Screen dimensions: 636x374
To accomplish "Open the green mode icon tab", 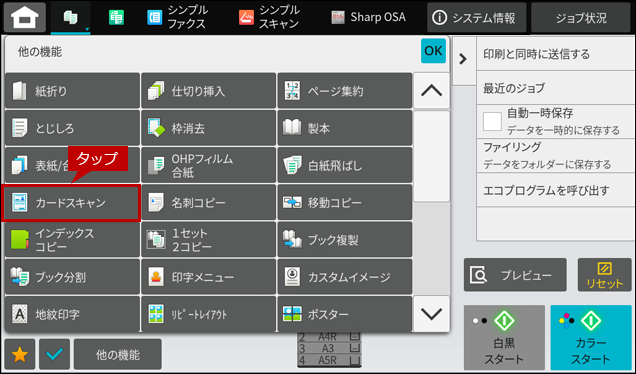I will (x=116, y=17).
